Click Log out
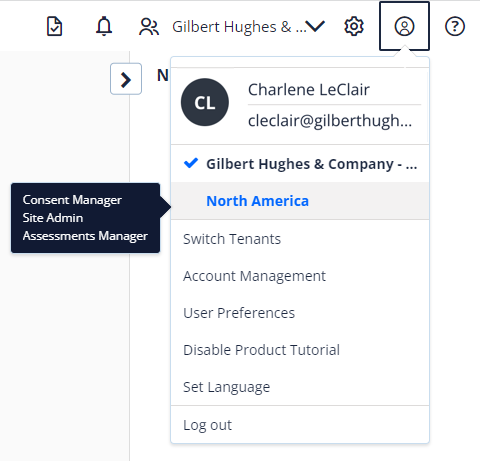 207,425
